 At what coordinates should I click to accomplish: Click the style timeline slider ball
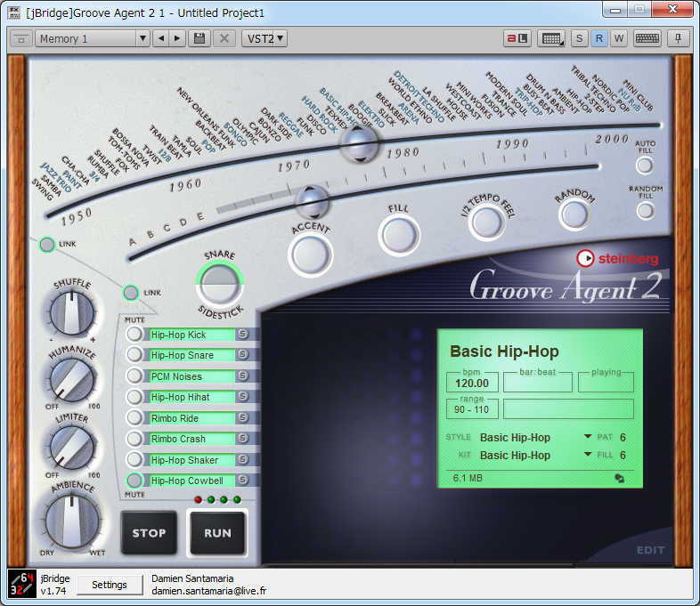click(x=360, y=144)
